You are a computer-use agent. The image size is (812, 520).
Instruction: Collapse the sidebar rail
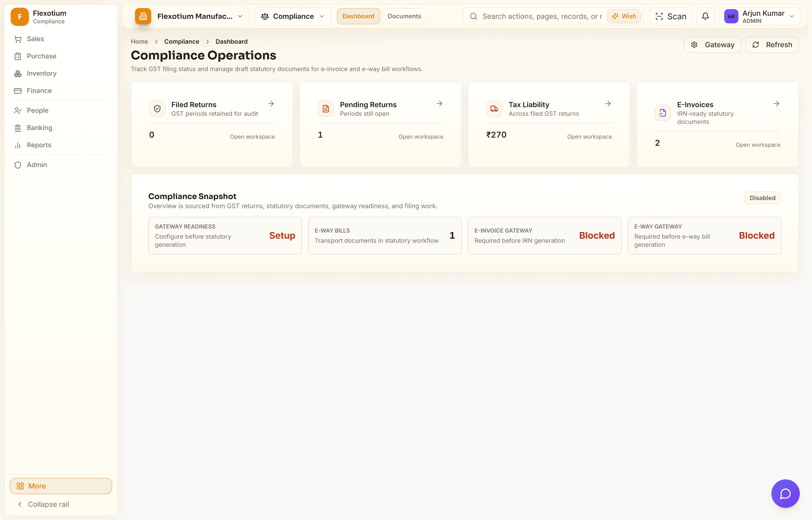(x=61, y=504)
